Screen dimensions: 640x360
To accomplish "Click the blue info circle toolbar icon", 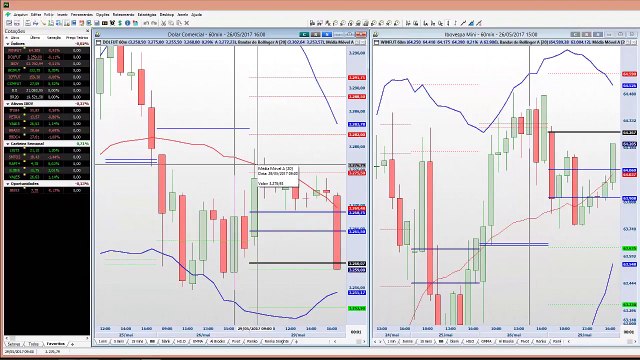I will [127, 23].
